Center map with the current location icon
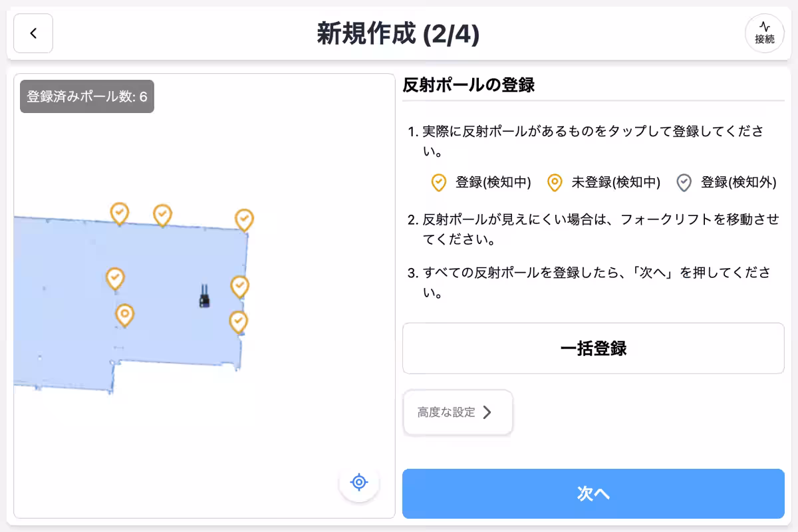The width and height of the screenshot is (798, 532). click(x=358, y=482)
